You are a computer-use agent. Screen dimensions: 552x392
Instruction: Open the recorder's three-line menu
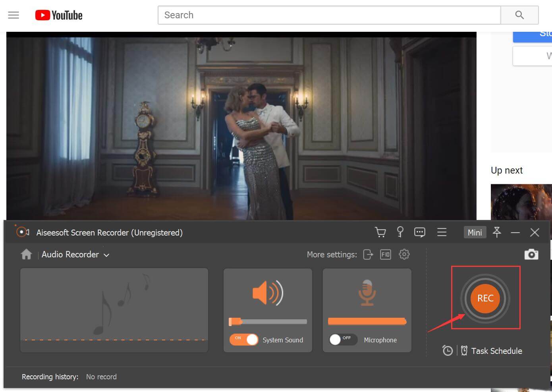442,232
